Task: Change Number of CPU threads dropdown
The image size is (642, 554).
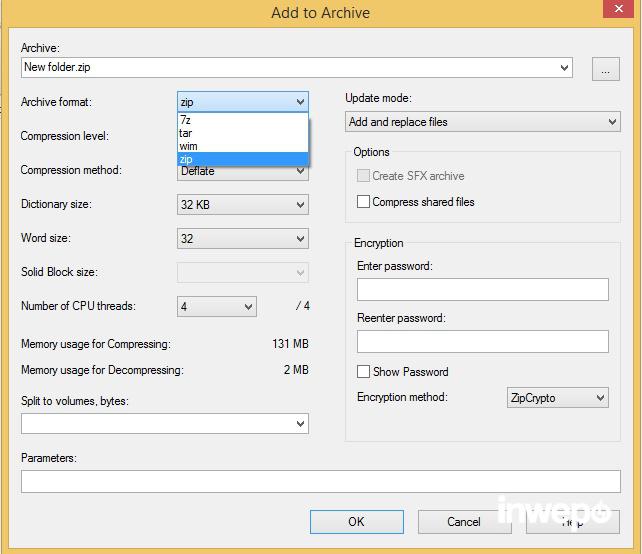Action: coord(217,307)
